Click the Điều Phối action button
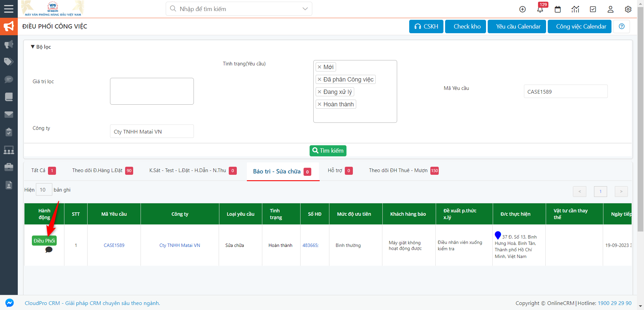 pos(44,241)
